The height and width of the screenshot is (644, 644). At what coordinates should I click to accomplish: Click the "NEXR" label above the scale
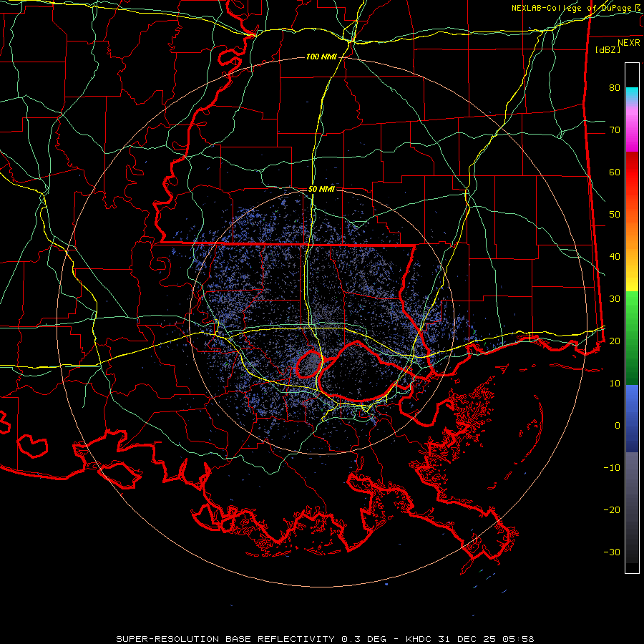[629, 43]
